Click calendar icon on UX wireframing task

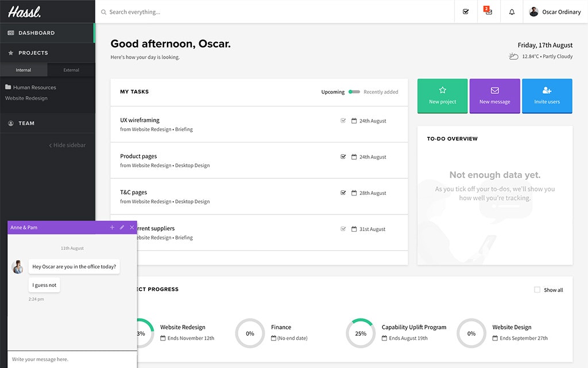[354, 121]
